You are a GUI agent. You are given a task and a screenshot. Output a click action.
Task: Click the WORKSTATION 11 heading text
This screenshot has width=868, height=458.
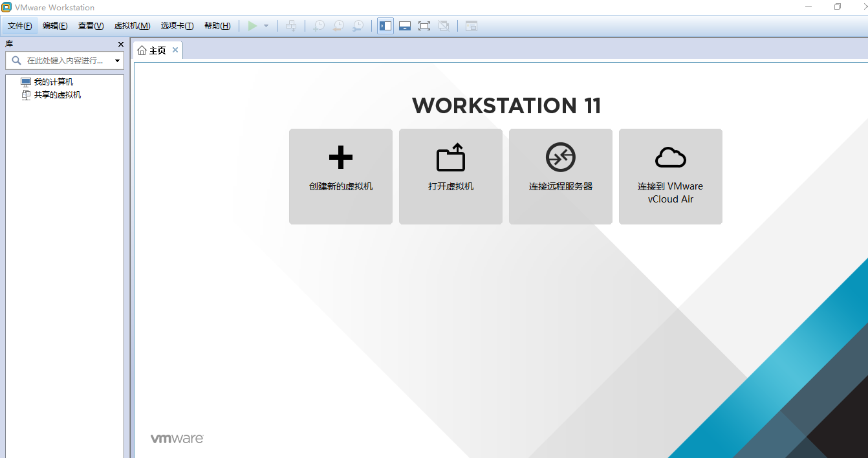pos(506,106)
